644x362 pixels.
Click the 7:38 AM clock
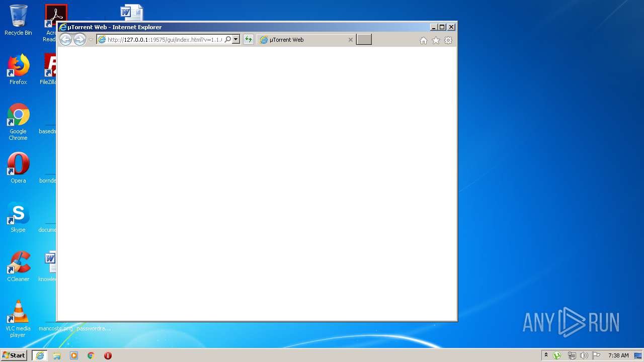click(618, 355)
